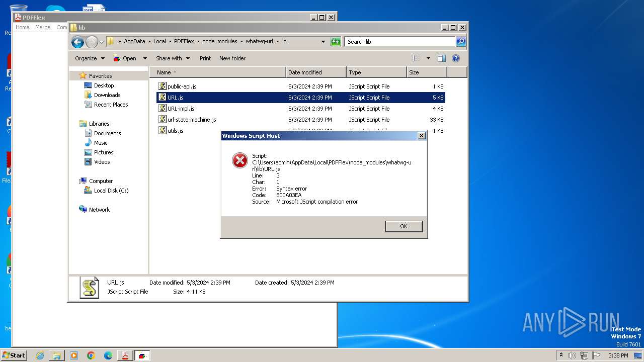Click the change view icon
Viewport: 644px width, 362px height.
click(x=416, y=58)
